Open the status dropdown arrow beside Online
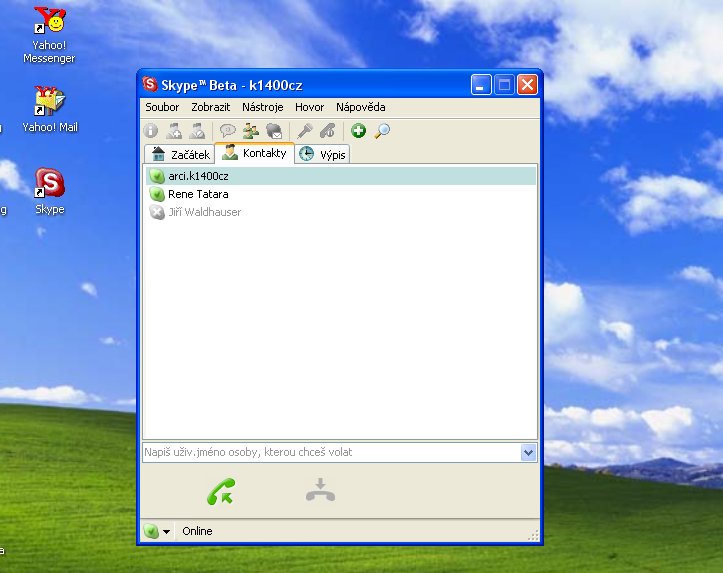This screenshot has height=573, width=723. click(x=166, y=532)
